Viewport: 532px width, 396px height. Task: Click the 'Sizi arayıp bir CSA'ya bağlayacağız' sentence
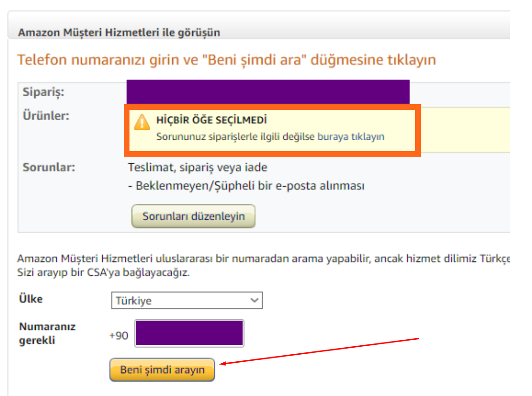(x=104, y=272)
